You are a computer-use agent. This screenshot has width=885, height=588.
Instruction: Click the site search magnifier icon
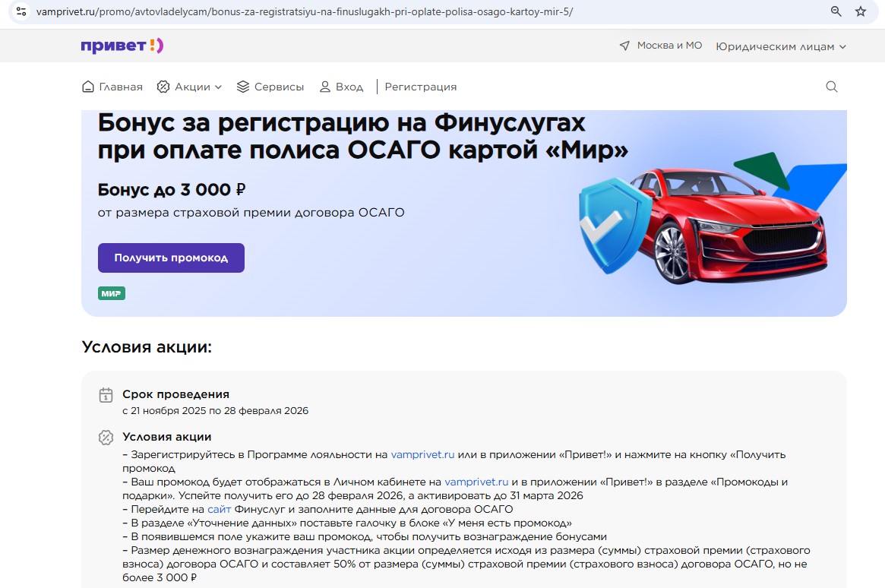tap(832, 87)
